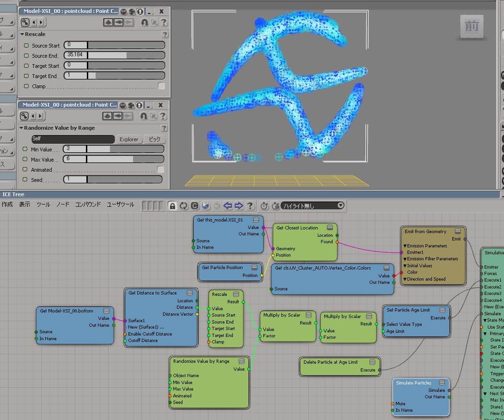Open the highlight mode dropdown (ハイライト無し)
The width and height of the screenshot is (504, 420).
312,206
